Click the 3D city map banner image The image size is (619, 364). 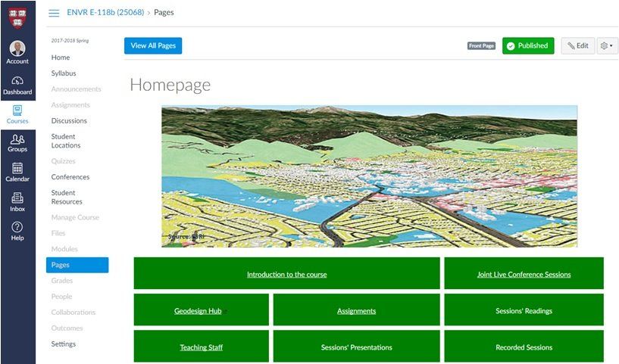[x=369, y=176]
